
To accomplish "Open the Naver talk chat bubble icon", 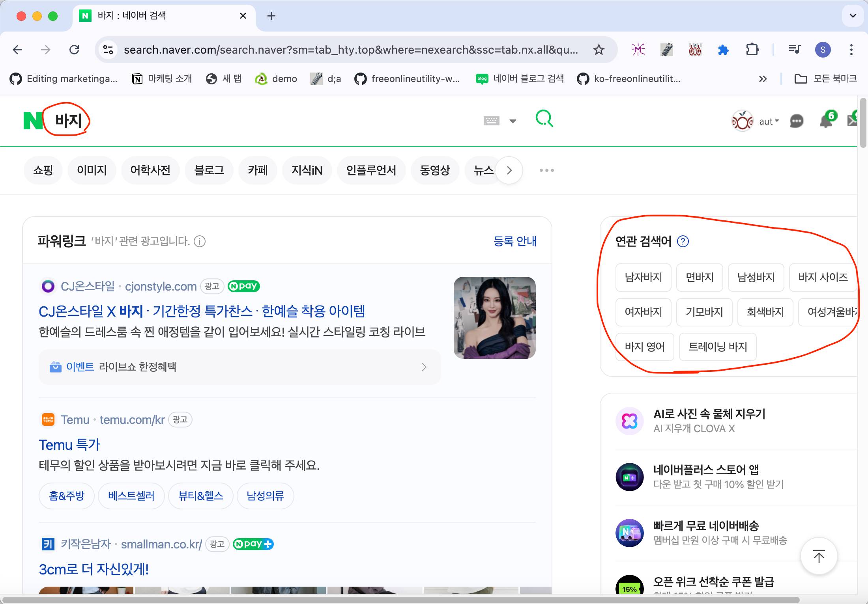I will [x=796, y=121].
